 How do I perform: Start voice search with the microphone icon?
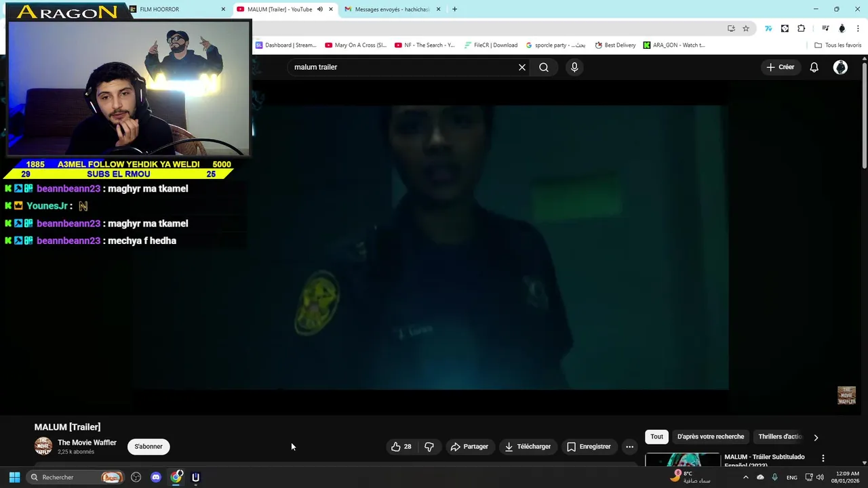click(x=574, y=67)
